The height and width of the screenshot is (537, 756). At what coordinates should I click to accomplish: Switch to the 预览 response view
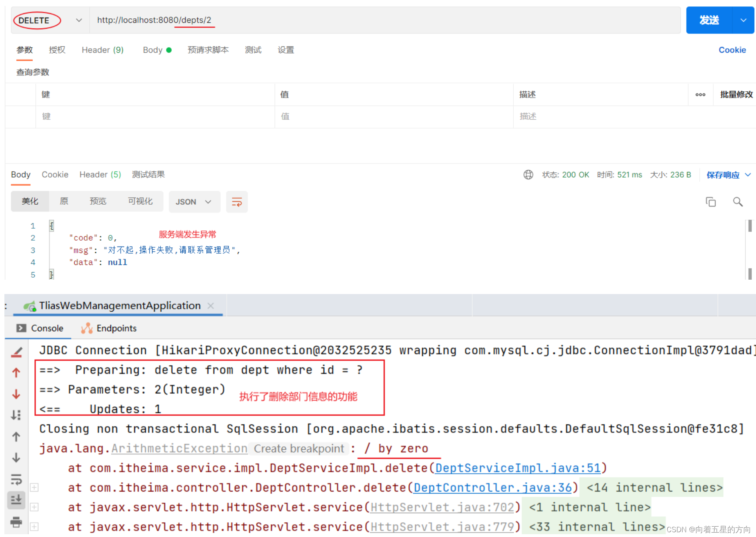point(98,201)
